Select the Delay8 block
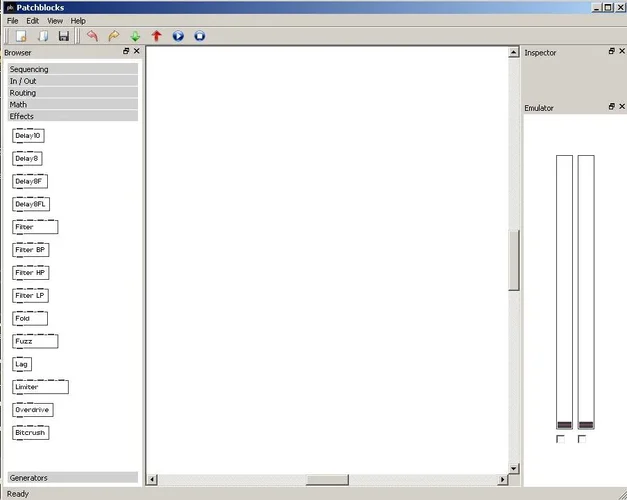Image resolution: width=627 pixels, height=500 pixels. pos(27,158)
